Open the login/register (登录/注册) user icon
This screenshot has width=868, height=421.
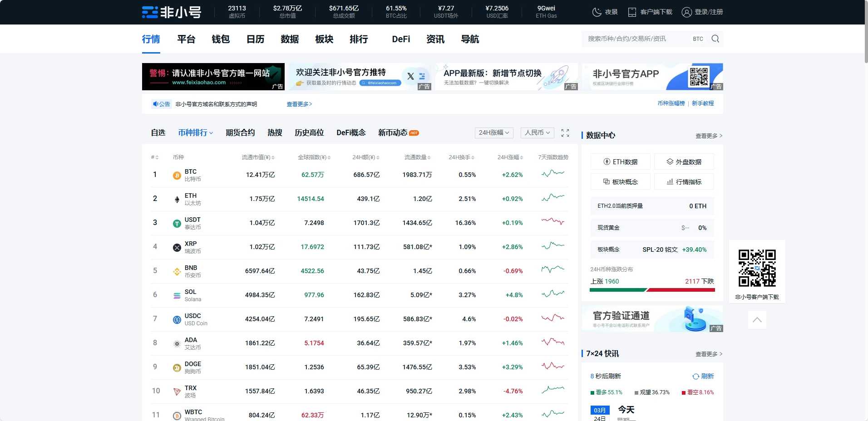tap(686, 12)
